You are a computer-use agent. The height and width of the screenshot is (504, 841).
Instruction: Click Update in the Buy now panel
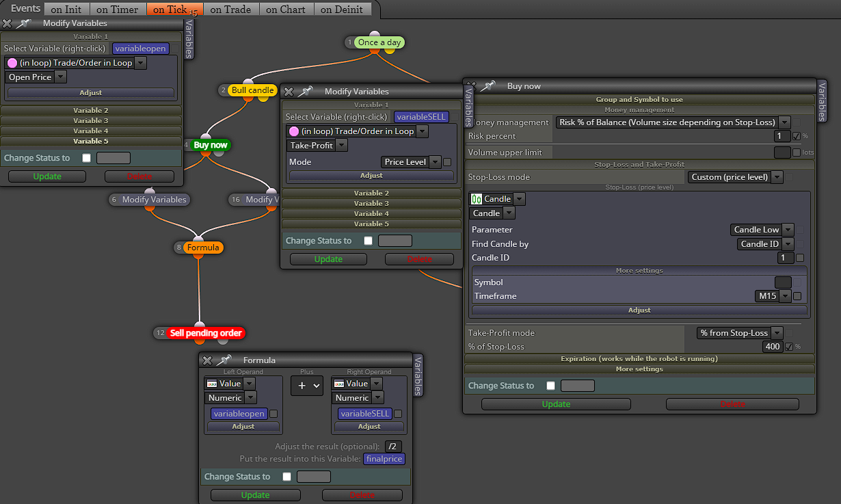click(x=556, y=404)
